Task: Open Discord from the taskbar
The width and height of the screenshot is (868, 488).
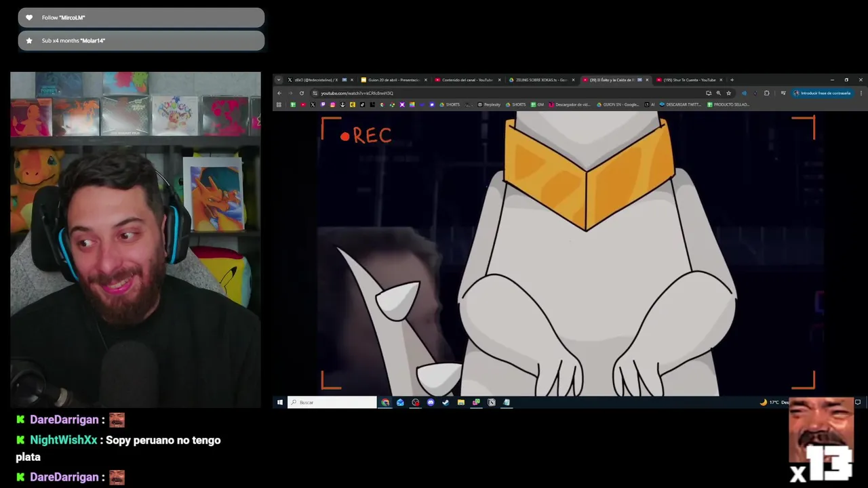Action: (431, 403)
